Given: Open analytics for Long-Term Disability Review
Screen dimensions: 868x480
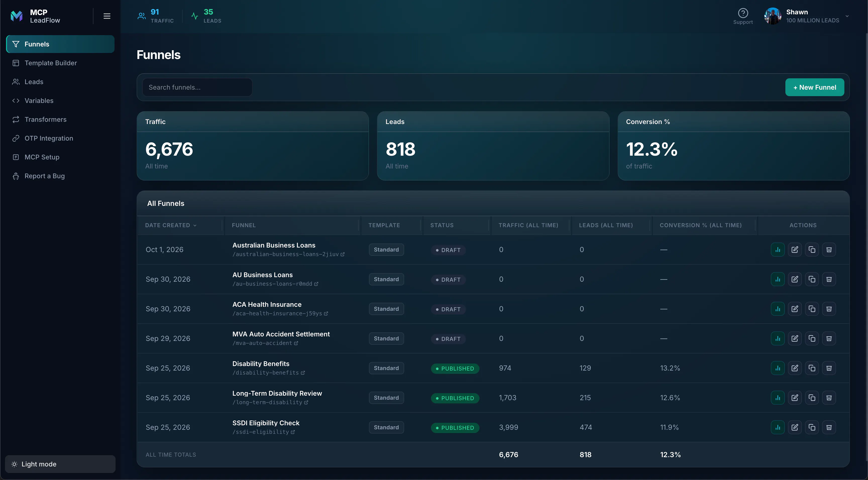Looking at the screenshot, I should click(x=777, y=398).
